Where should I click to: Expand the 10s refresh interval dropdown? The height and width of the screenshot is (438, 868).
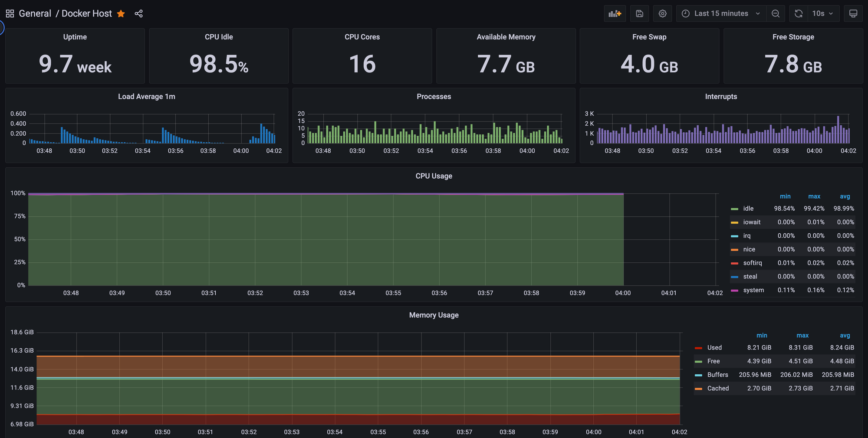[823, 13]
